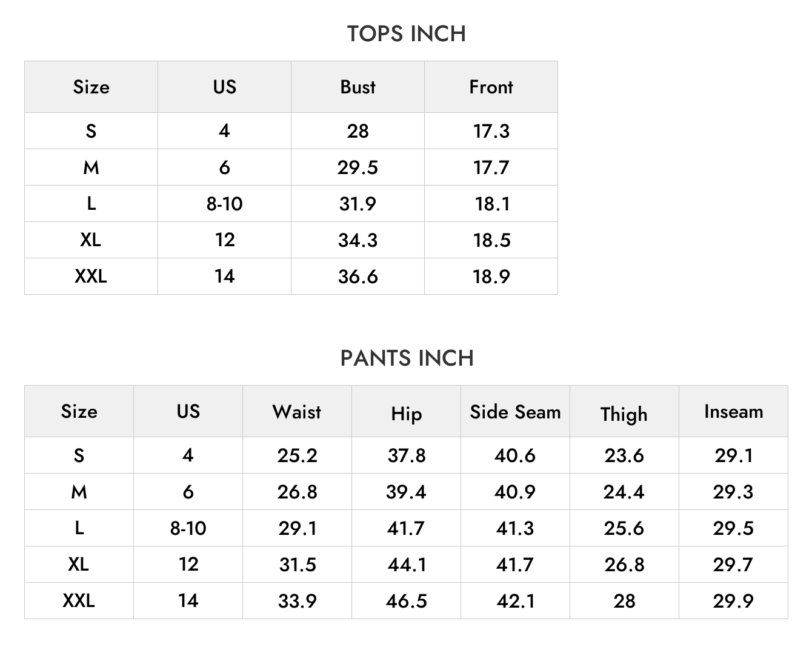The height and width of the screenshot is (661, 812).
Task: Click bust value 36.6 in tops table
Action: tap(358, 277)
